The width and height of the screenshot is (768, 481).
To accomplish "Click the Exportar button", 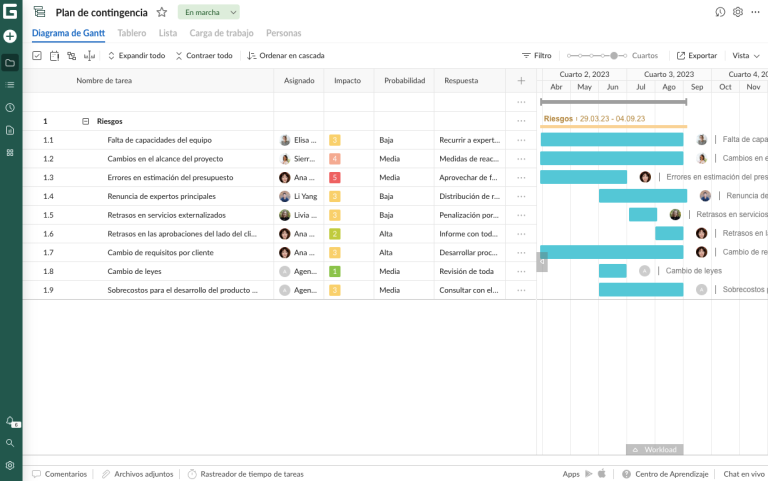I will 697,56.
